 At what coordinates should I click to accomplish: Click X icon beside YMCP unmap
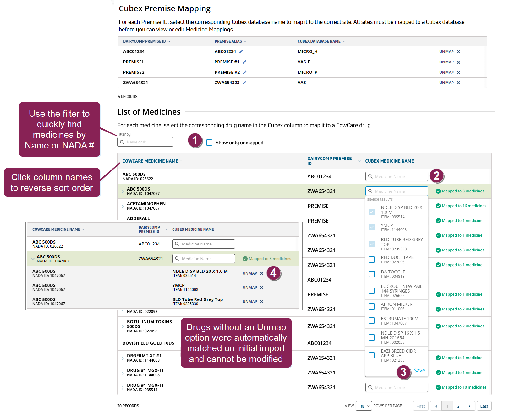262,288
